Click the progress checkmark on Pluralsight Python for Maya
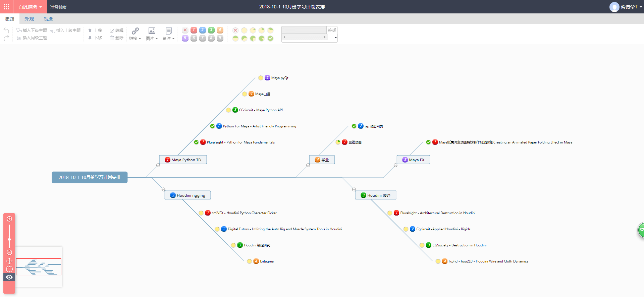Screen dimensions: 644x297 coord(196,142)
